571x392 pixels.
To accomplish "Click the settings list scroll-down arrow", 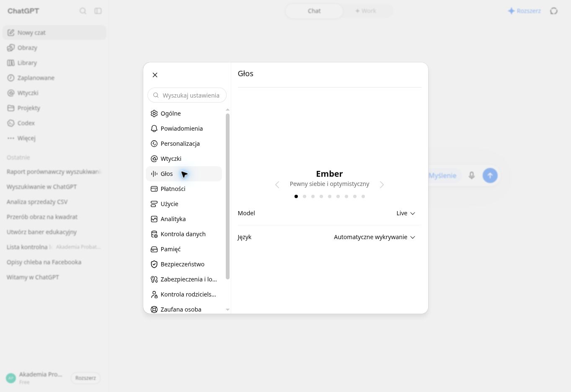I will pos(227,310).
